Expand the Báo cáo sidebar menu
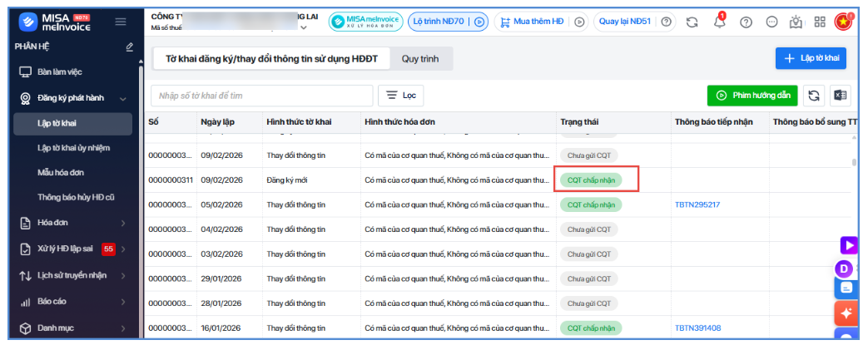868x345 pixels. pos(73,302)
